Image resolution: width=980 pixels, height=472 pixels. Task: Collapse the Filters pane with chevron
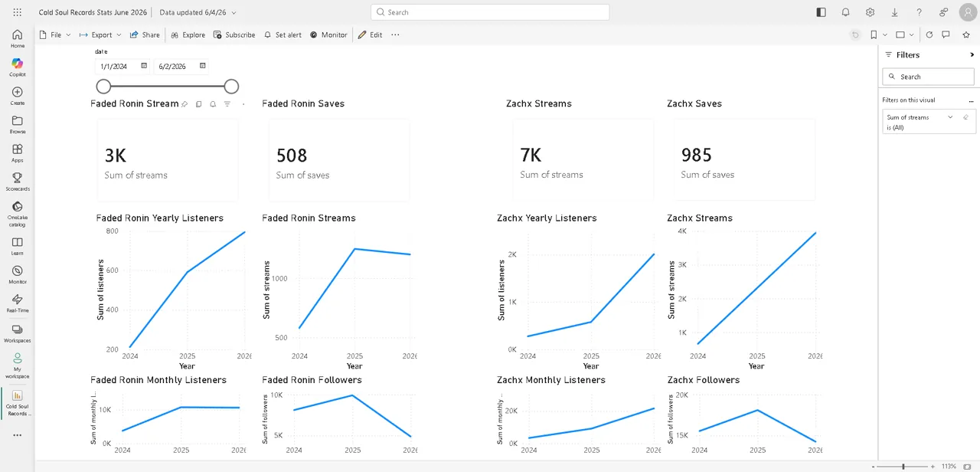pos(972,55)
